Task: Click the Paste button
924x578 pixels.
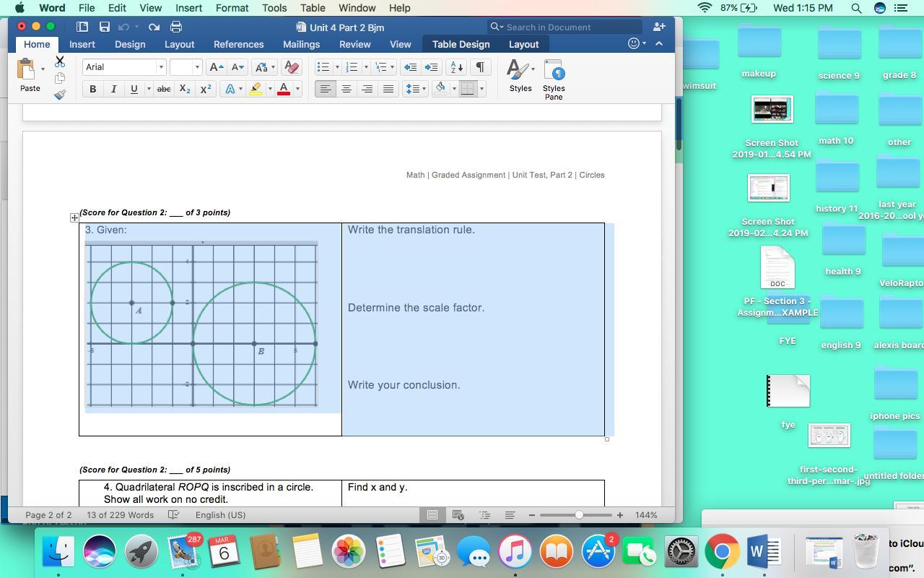Action: click(x=30, y=76)
